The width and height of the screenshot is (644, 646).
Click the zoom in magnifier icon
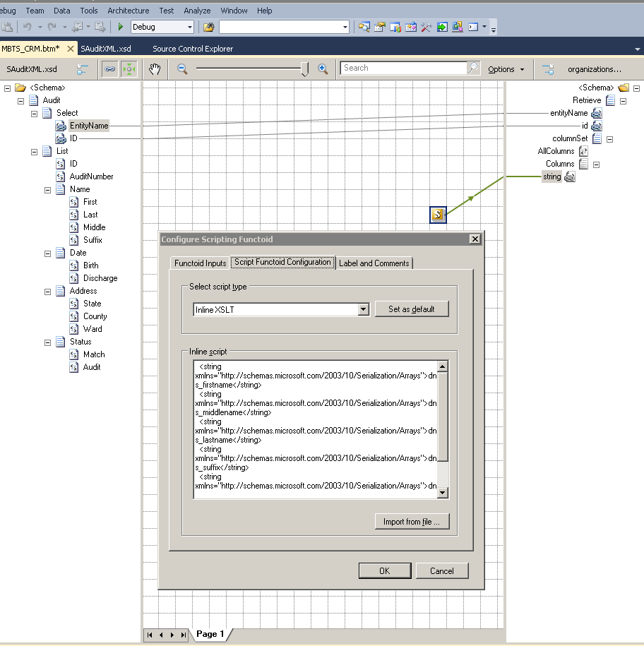pyautogui.click(x=323, y=68)
